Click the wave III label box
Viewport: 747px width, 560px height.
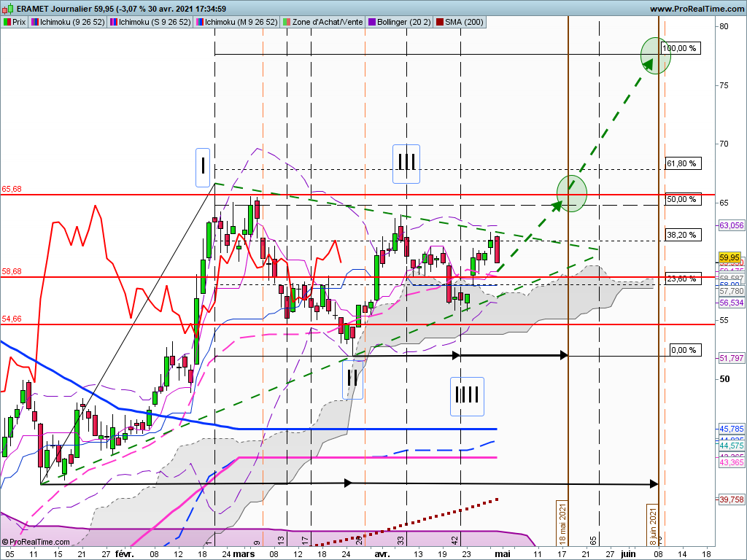(x=406, y=164)
